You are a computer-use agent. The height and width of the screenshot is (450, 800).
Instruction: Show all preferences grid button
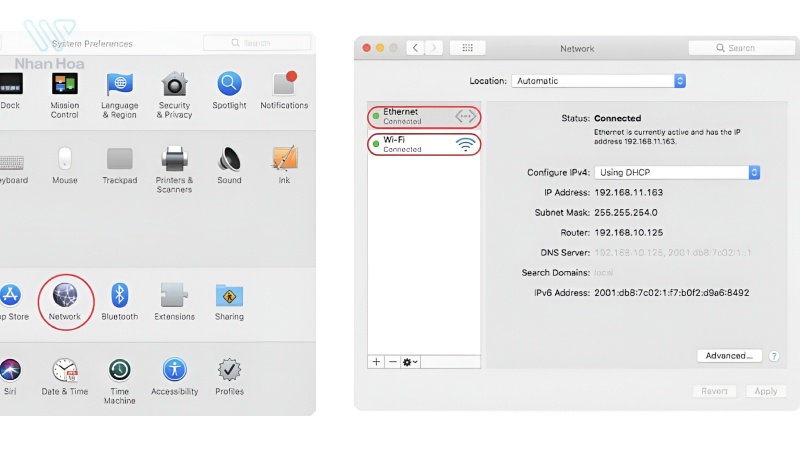[x=467, y=48]
